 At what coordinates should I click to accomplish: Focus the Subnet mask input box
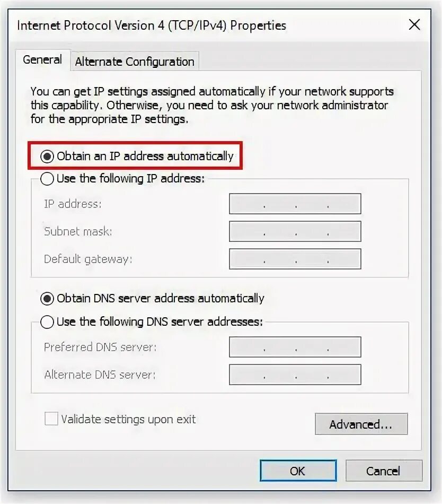click(x=295, y=231)
